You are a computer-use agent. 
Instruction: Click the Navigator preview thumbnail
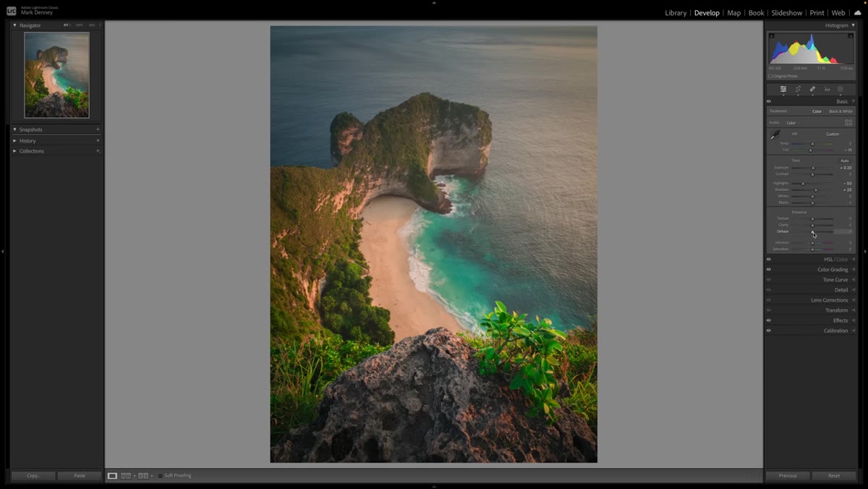coord(57,75)
